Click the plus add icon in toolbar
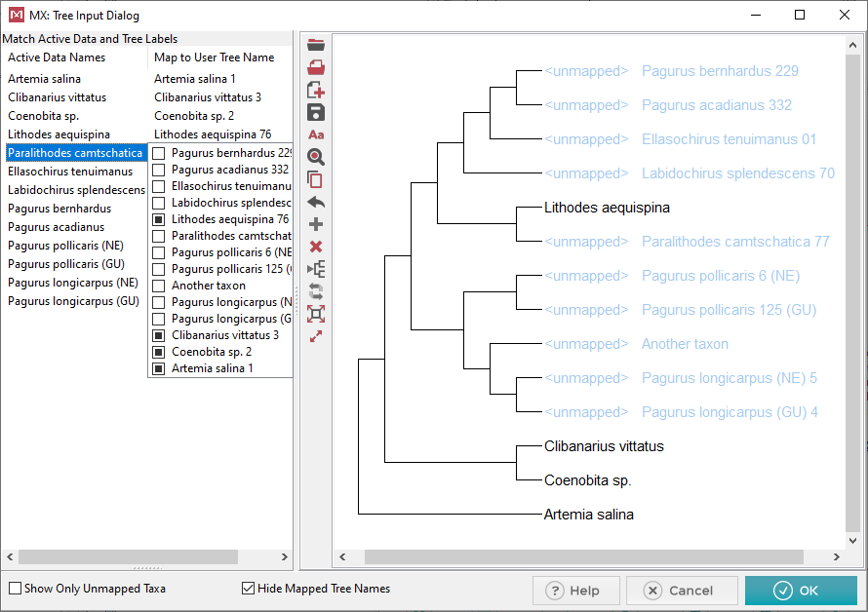868x612 pixels. [316, 224]
